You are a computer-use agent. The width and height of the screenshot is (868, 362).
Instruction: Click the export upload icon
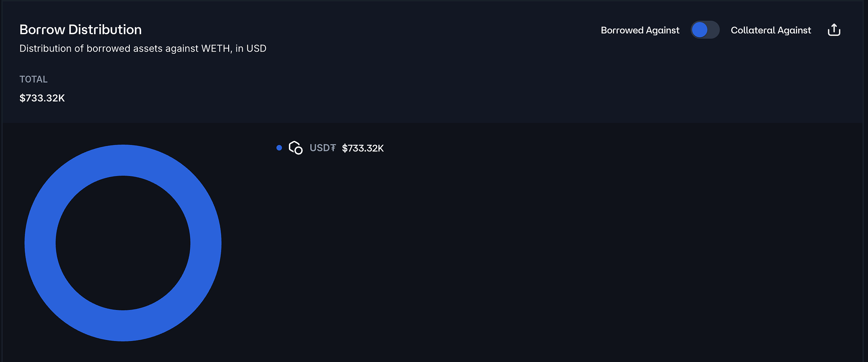click(x=834, y=30)
